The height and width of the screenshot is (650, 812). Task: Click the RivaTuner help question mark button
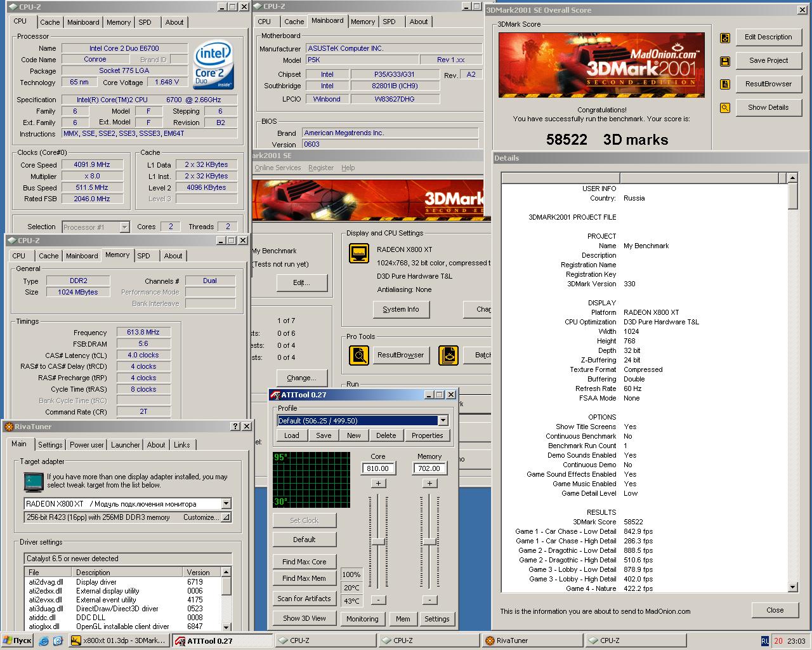235,427
